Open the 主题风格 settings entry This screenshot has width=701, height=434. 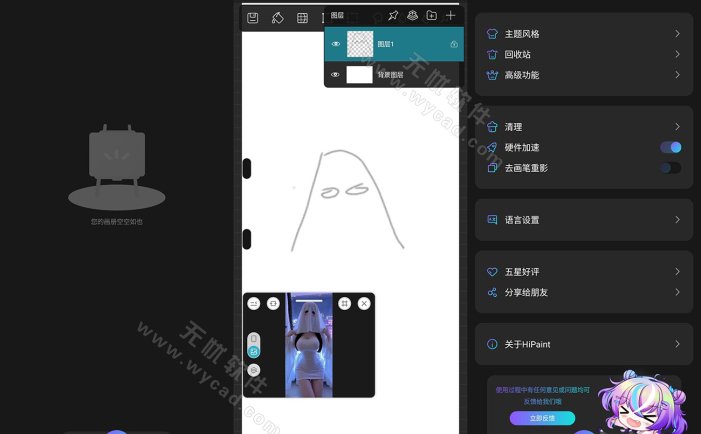[584, 34]
